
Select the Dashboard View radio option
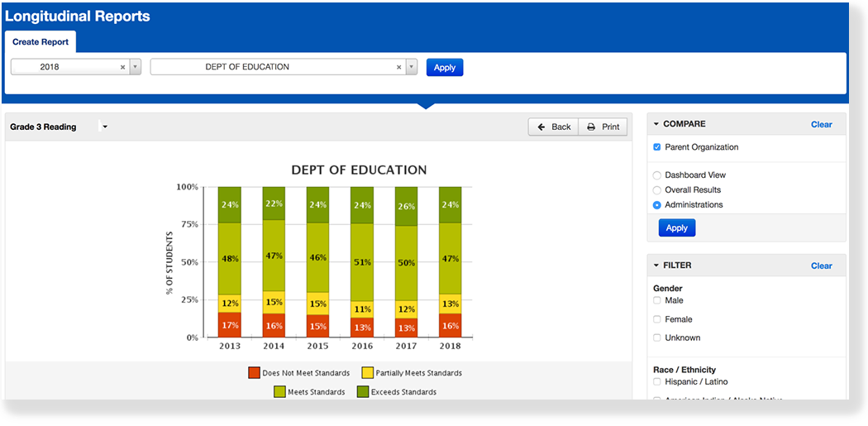click(657, 175)
